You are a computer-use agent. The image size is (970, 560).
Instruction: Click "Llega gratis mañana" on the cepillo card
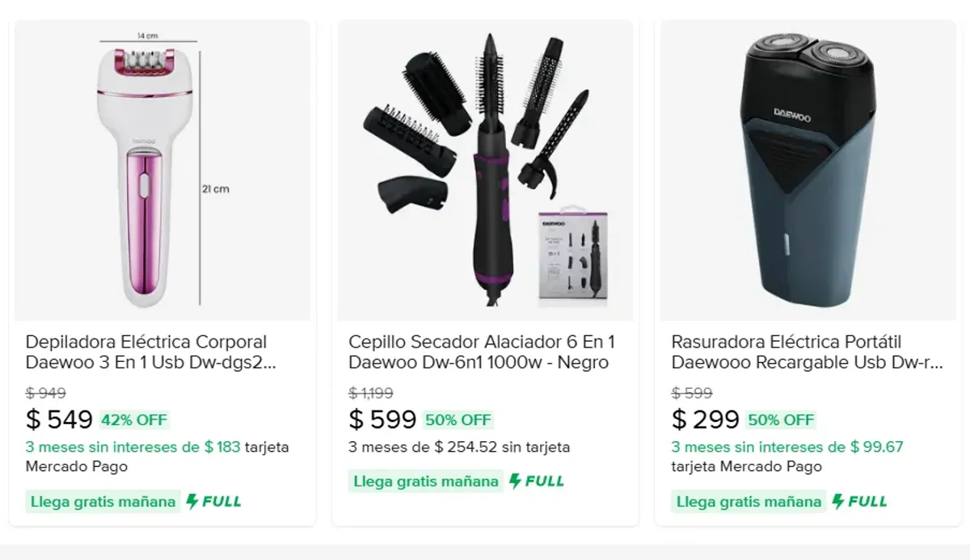pos(426,482)
